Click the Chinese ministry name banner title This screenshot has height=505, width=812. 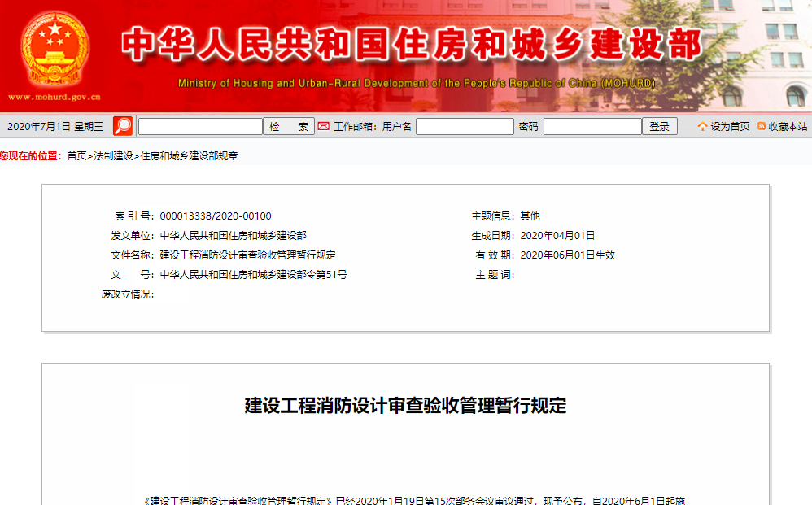tap(412, 45)
